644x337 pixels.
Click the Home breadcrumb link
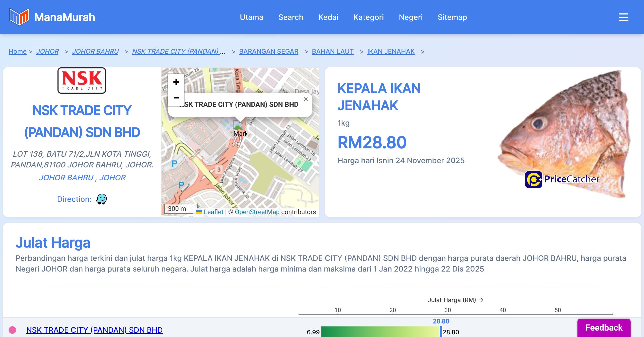point(17,51)
